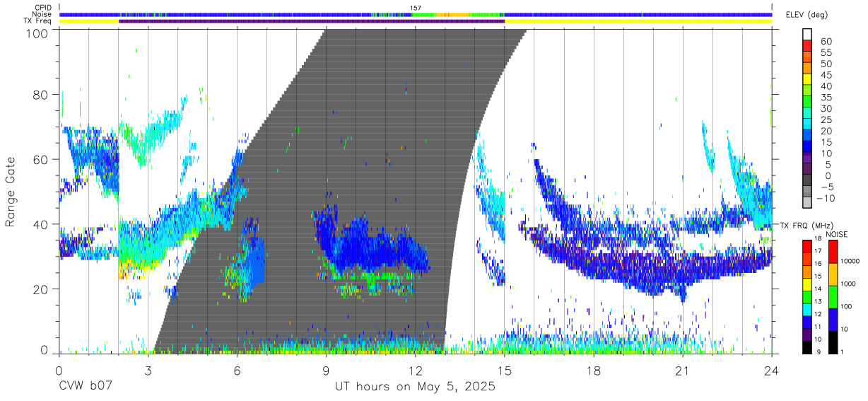Click the y-axis tick label 100
868x401 pixels.
pyautogui.click(x=37, y=34)
